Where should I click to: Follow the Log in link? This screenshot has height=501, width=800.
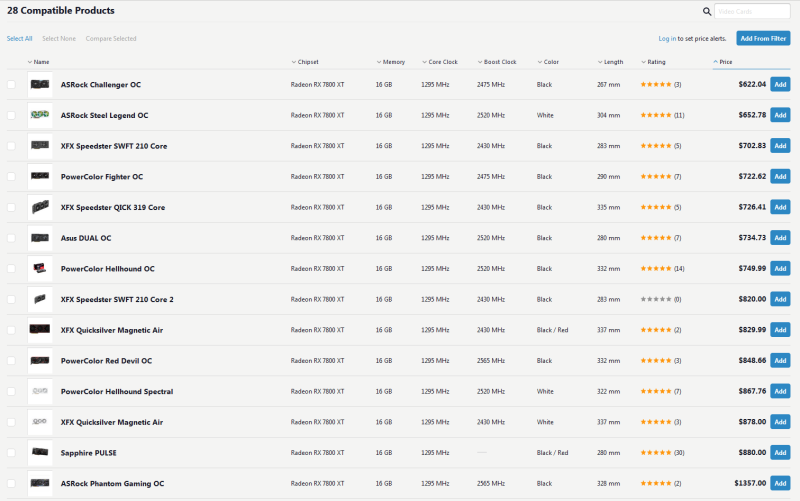pyautogui.click(x=667, y=38)
